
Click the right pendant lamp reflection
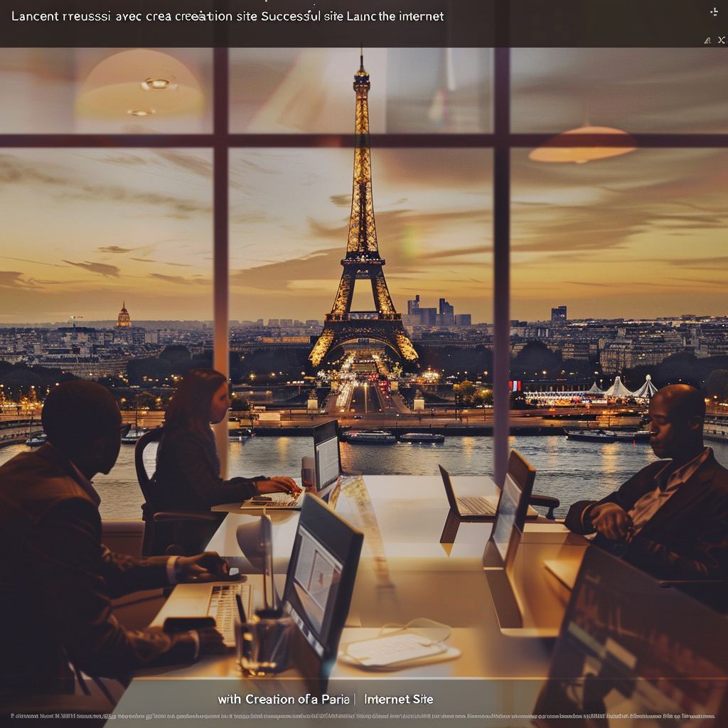(x=582, y=144)
